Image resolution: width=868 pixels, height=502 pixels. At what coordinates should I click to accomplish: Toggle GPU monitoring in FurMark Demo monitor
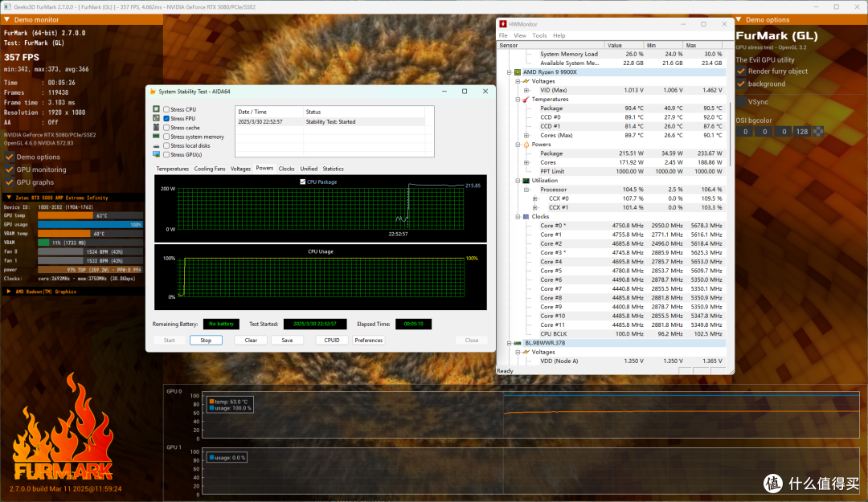point(10,169)
